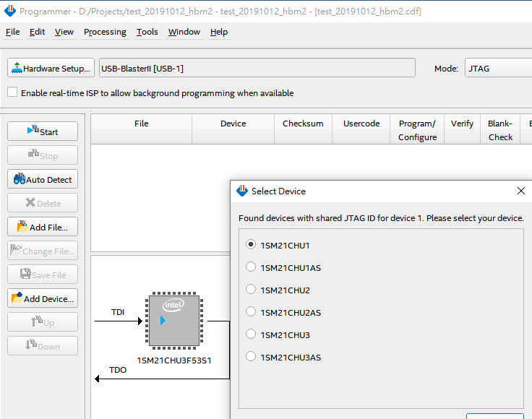Open Add Device dialog

point(43,298)
